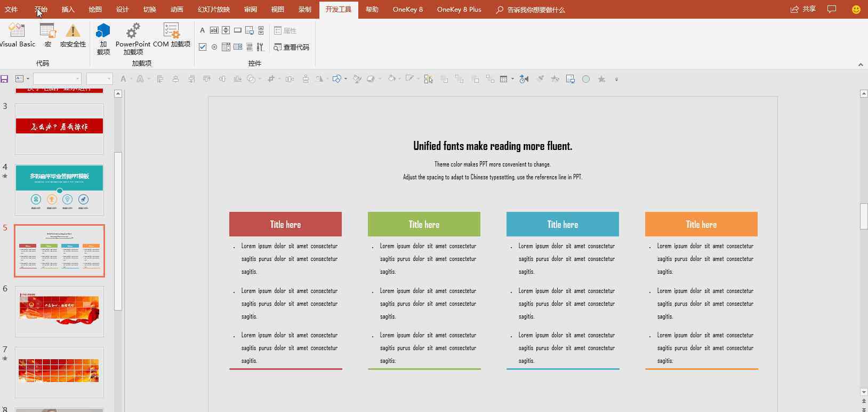Click the star icon in quick toolbar
Screen dimensions: 868x412
[601, 79]
